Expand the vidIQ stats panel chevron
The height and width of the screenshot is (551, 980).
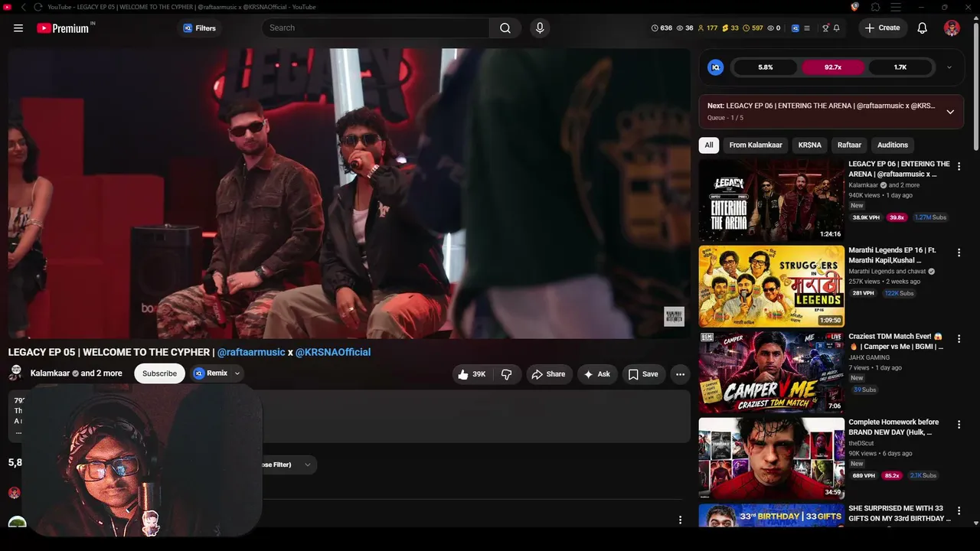click(949, 67)
